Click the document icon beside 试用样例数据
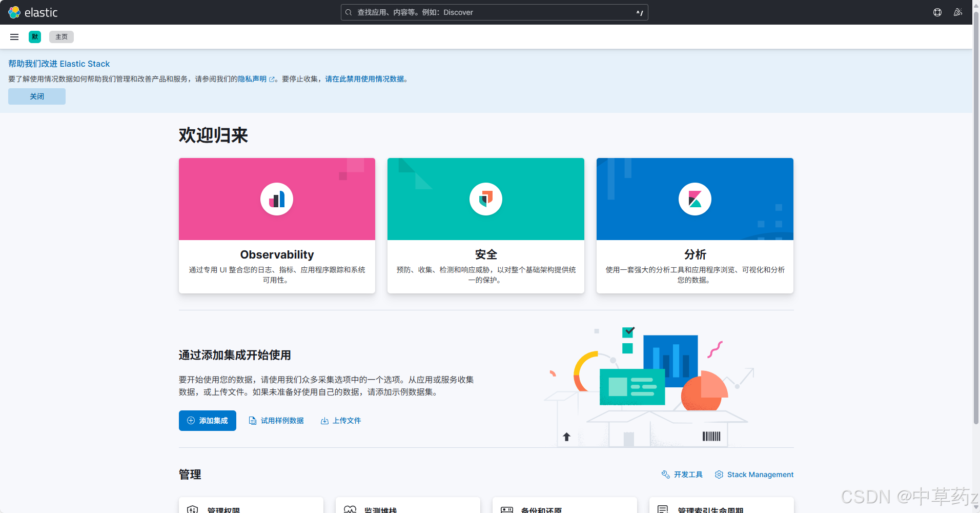This screenshot has height=513, width=980. tap(252, 421)
